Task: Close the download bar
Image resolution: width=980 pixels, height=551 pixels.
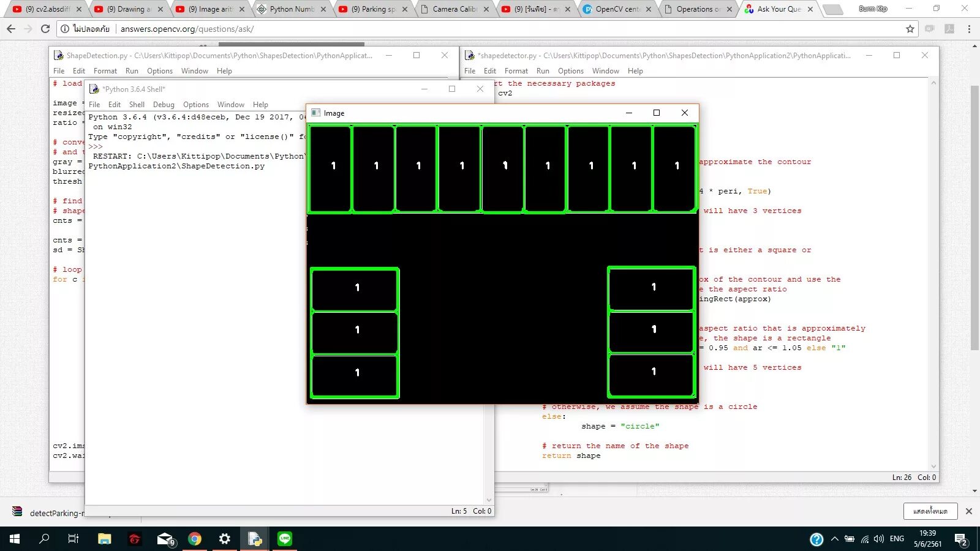Action: click(969, 511)
